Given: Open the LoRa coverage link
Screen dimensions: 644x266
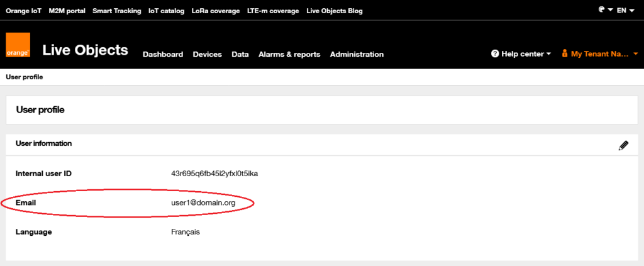Looking at the screenshot, I should pyautogui.click(x=216, y=11).
